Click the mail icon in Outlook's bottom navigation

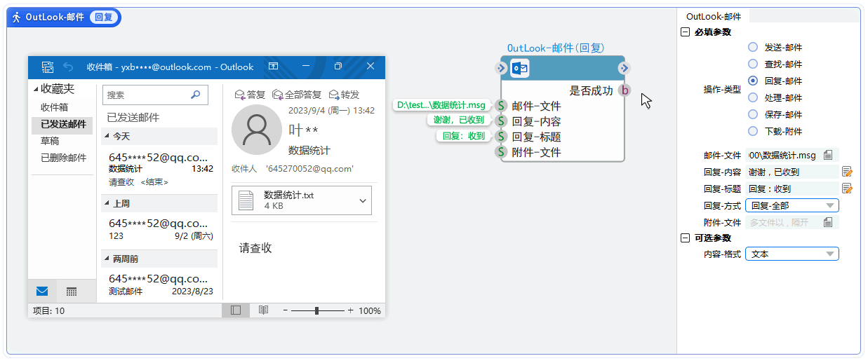click(x=42, y=291)
